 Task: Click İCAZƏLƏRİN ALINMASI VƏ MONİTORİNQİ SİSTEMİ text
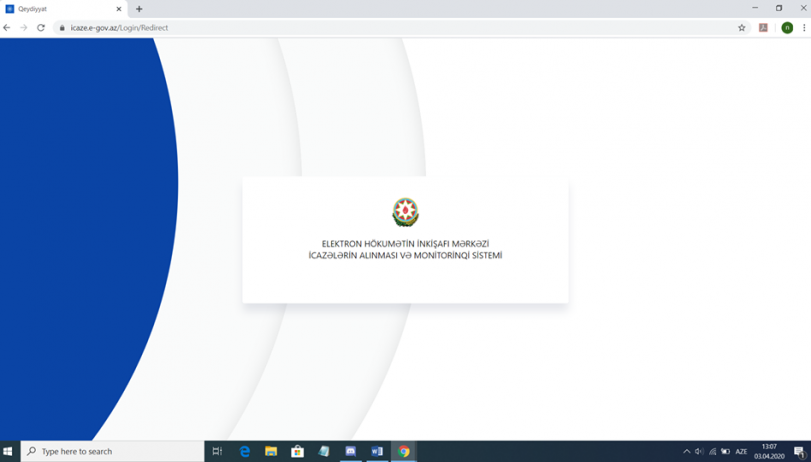click(406, 255)
